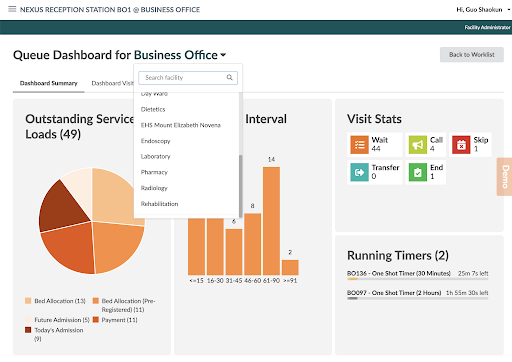Open the hamburger navigation menu
The height and width of the screenshot is (362, 512).
(x=12, y=9)
